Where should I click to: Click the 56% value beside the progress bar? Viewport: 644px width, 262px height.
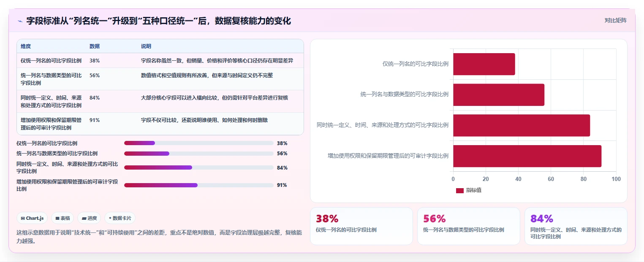pos(282,154)
